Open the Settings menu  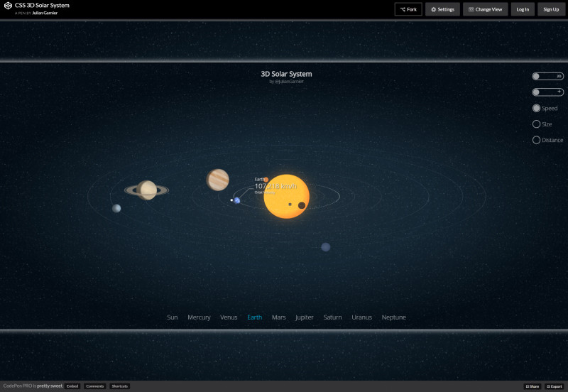click(x=442, y=9)
